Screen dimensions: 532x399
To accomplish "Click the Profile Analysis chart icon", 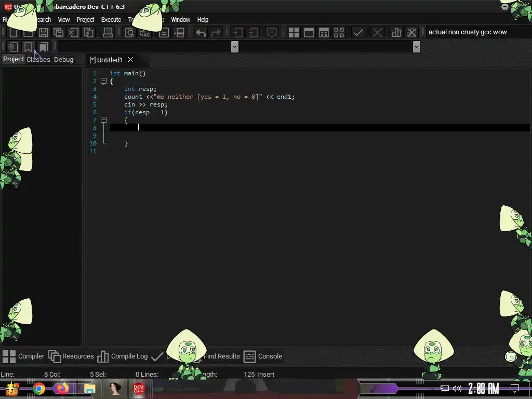I will (x=396, y=33).
